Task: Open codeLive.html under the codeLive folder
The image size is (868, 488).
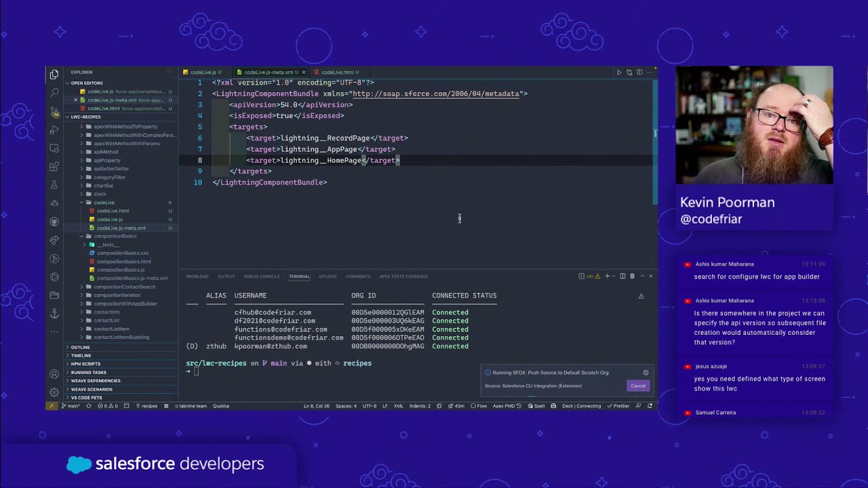Action: click(113, 211)
